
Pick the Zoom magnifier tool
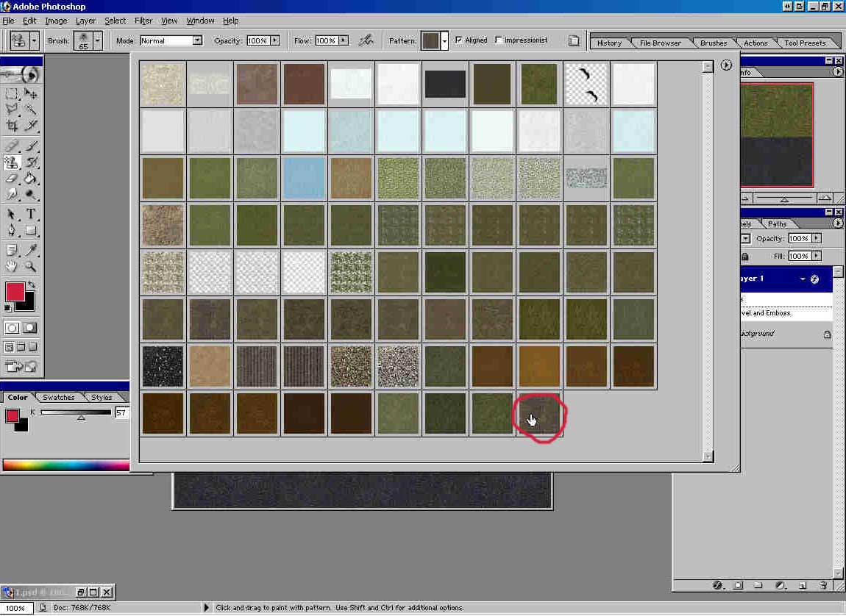[x=31, y=266]
